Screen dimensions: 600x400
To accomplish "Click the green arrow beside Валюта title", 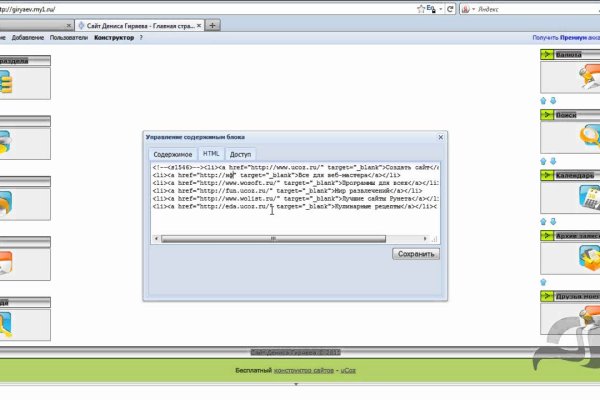I will click(x=548, y=56).
